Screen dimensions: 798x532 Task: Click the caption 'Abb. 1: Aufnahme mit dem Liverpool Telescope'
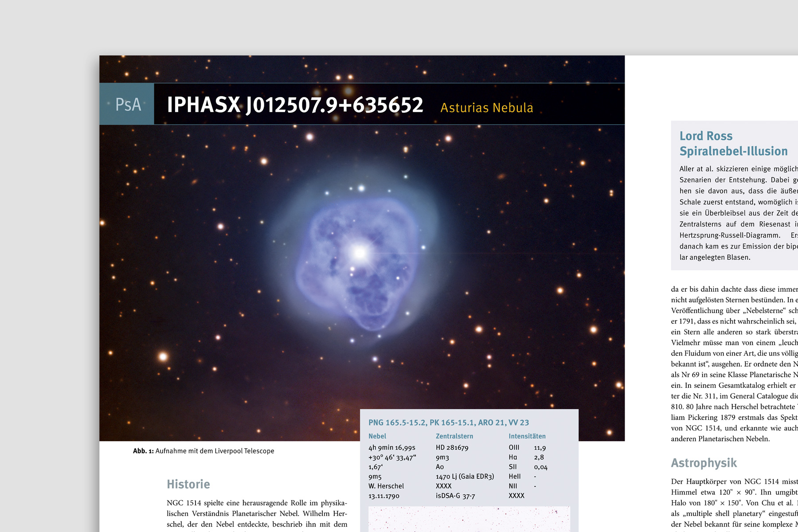(203, 451)
